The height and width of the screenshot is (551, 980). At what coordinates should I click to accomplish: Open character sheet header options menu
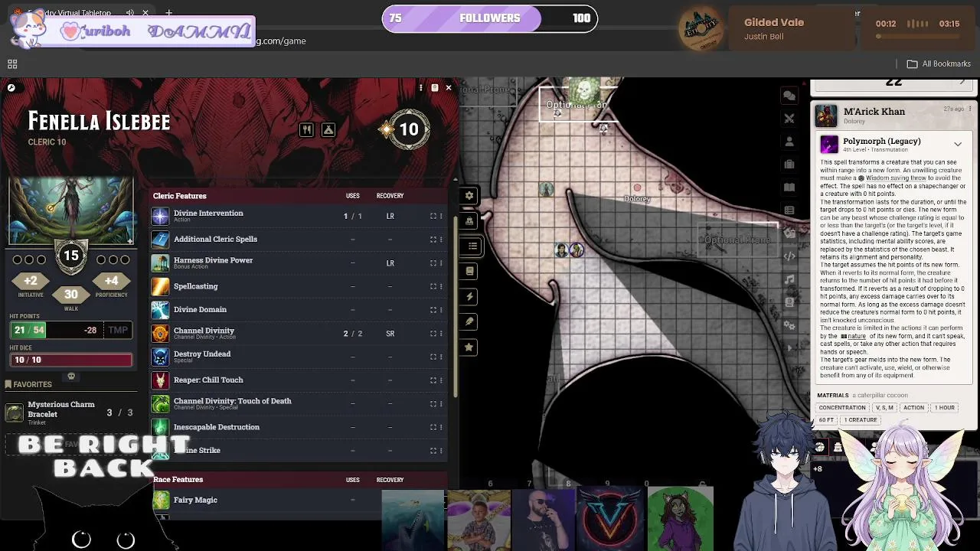pos(420,88)
